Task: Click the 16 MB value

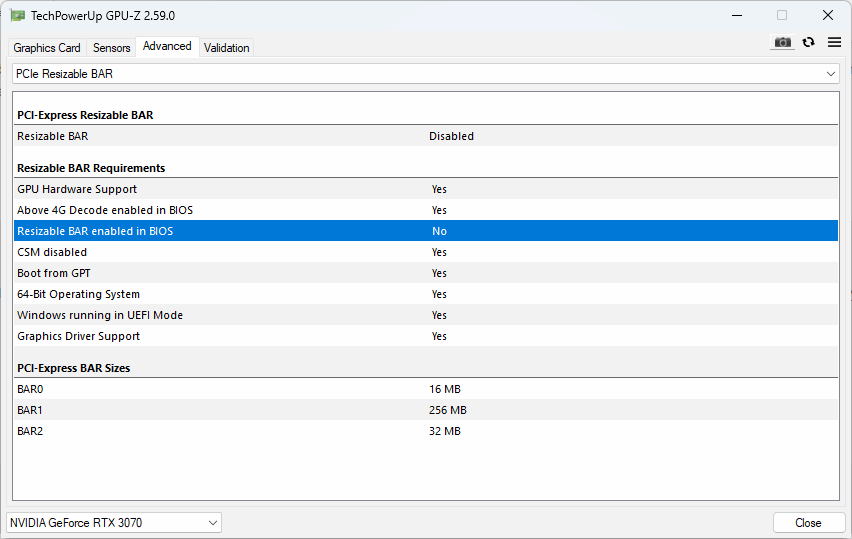Action: pos(444,389)
